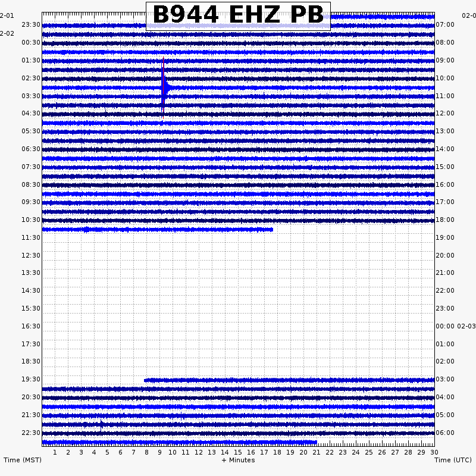
Task: Select the 11:30 MST time label
Action: click(31, 237)
